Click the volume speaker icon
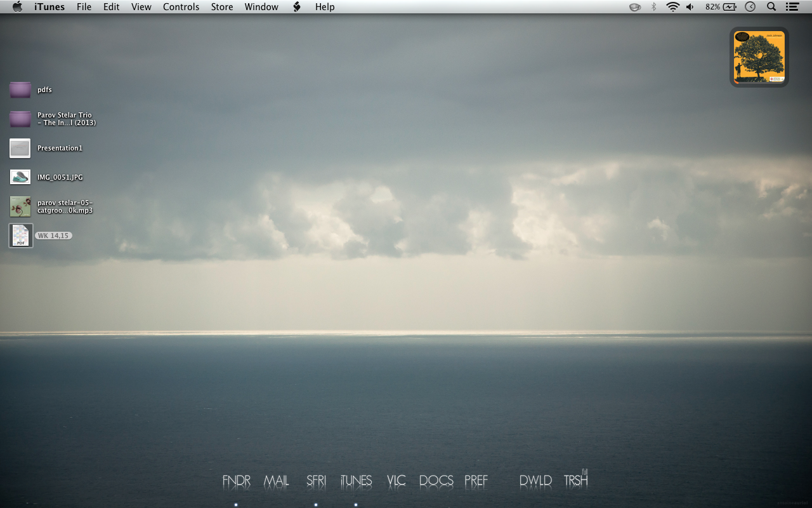 (690, 7)
